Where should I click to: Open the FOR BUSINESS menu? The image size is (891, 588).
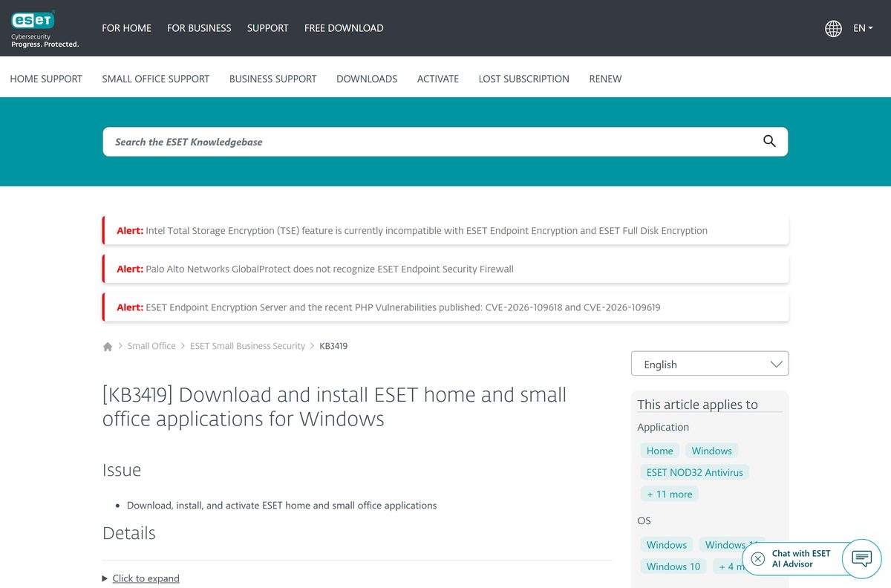point(199,28)
